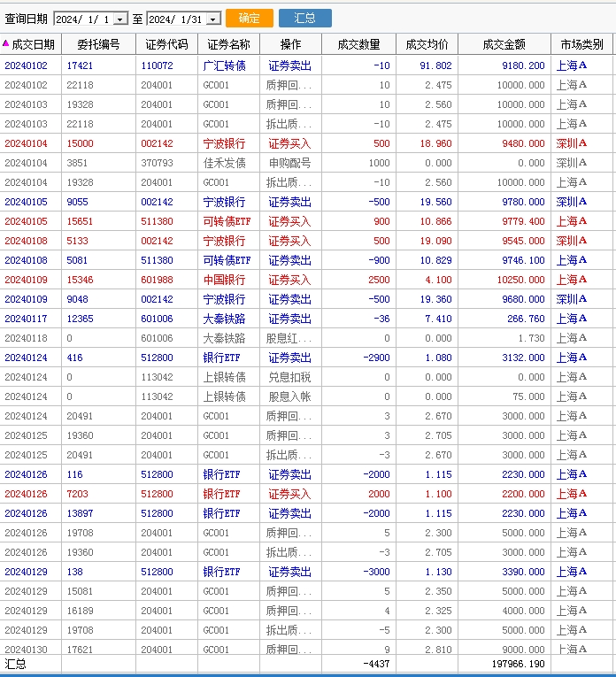Click 深圳A market cell for 佳禾发债

[x=571, y=163]
